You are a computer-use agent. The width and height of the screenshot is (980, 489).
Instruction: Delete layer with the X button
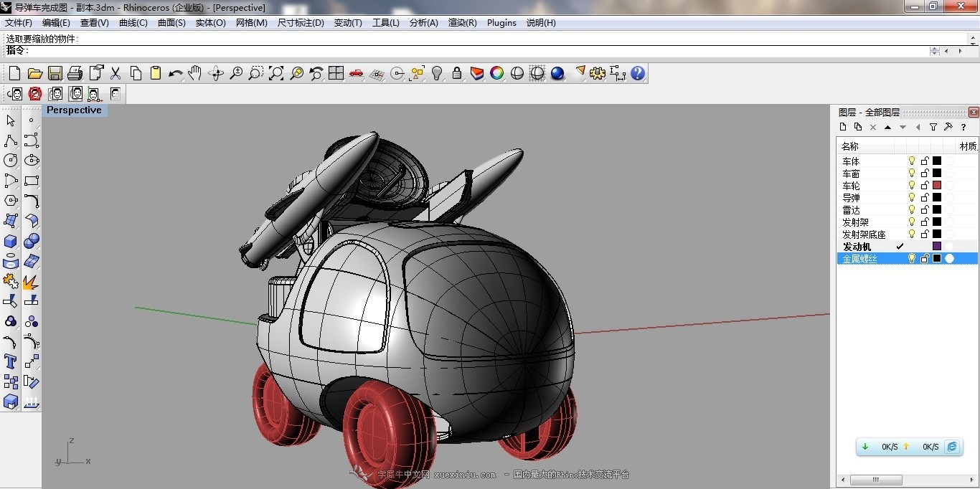click(x=872, y=127)
